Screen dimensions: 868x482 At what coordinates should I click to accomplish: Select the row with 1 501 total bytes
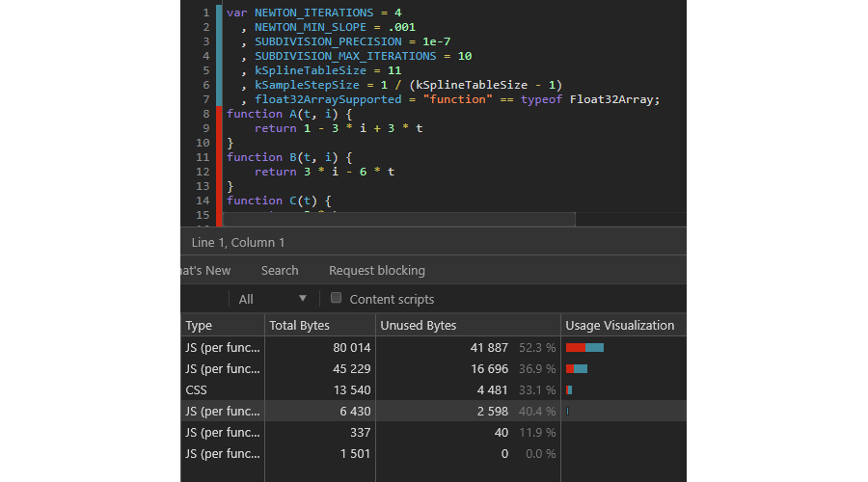tap(433, 454)
